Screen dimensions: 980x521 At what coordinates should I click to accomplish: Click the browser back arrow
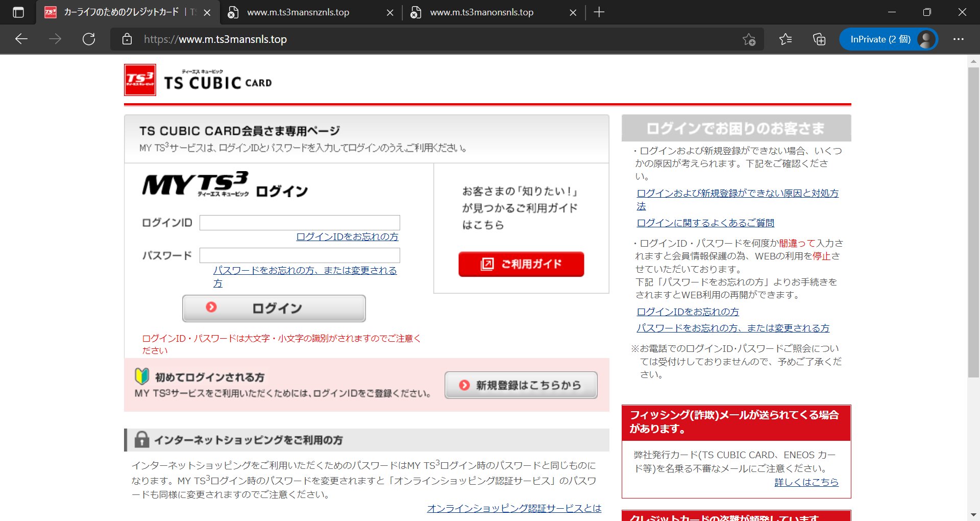point(21,39)
